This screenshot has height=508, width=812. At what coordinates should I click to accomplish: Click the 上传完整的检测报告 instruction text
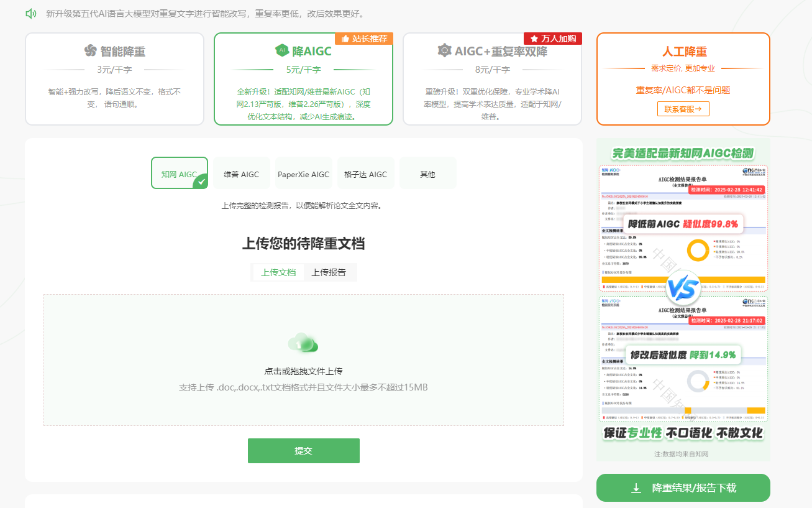coord(303,205)
